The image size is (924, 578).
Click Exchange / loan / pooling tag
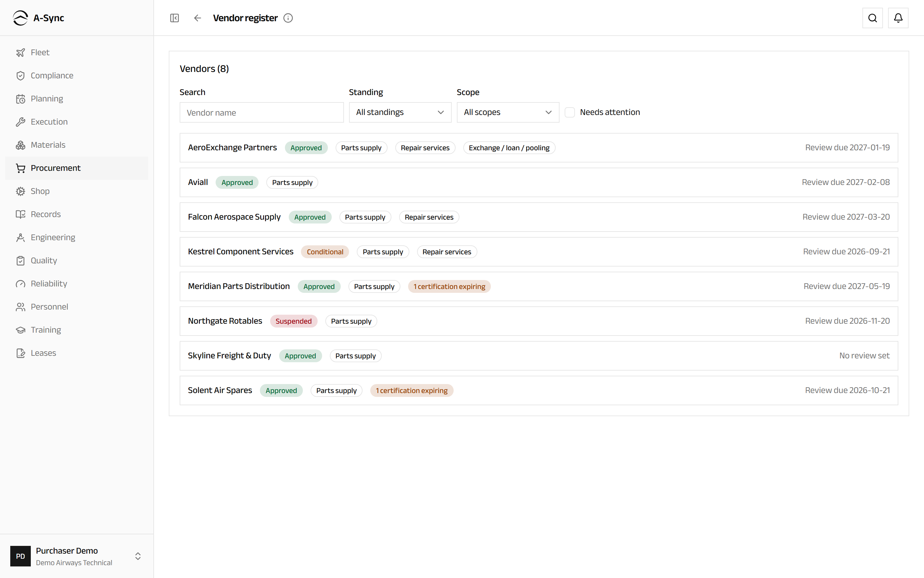click(509, 148)
